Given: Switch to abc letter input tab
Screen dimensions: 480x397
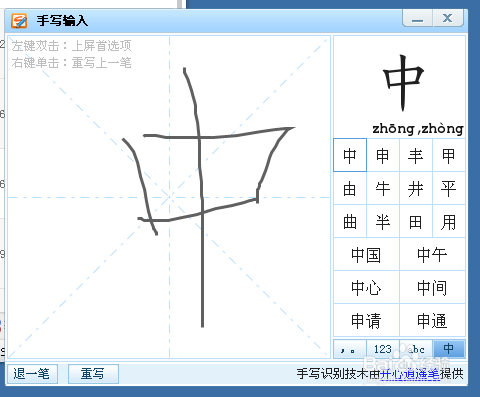Looking at the screenshot, I should point(416,349).
